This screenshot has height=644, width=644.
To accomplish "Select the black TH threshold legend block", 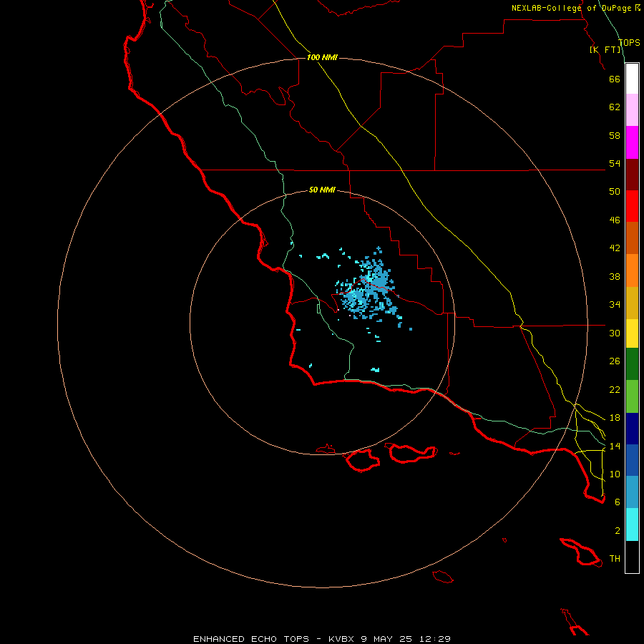I will (x=632, y=557).
